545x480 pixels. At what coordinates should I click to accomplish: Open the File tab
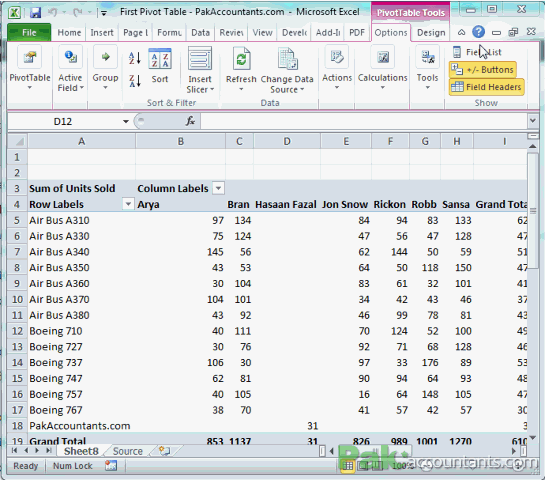(29, 32)
